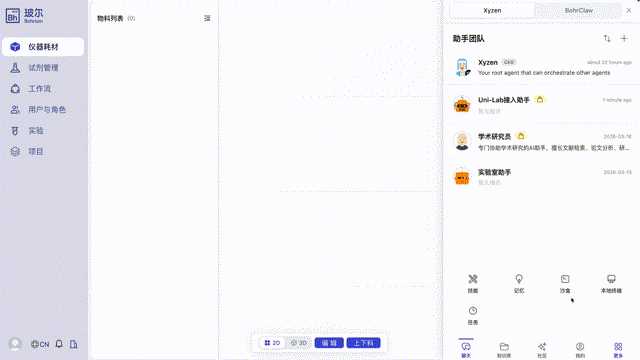Switch view to 2D

click(272, 343)
